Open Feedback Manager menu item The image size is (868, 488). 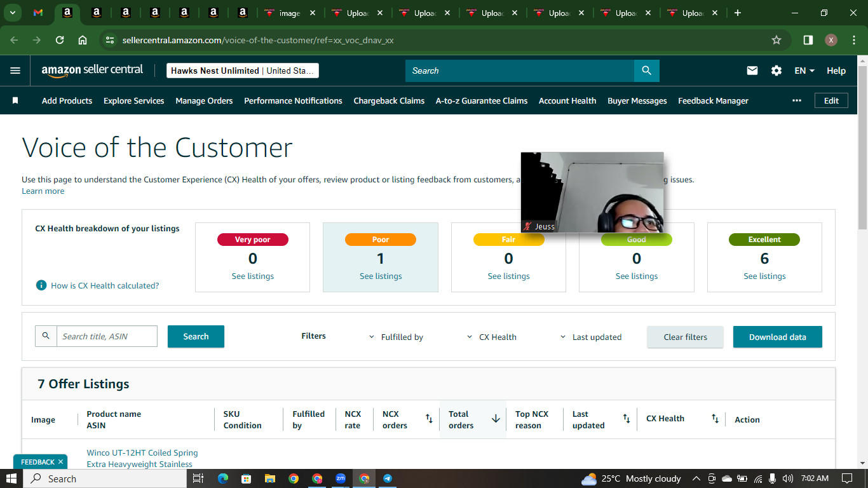[x=713, y=100]
